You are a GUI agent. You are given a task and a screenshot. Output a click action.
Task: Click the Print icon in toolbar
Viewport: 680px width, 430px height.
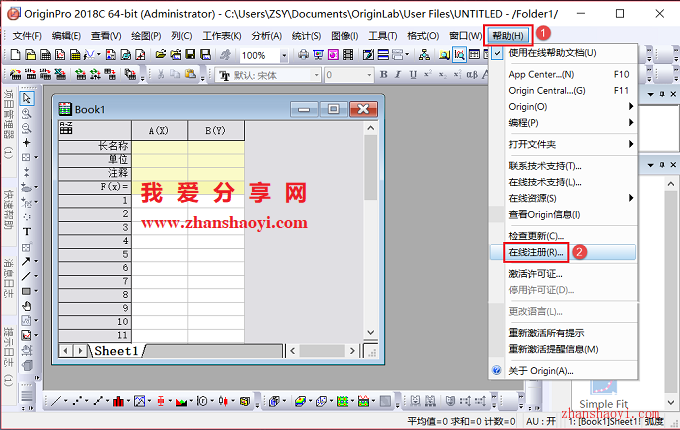click(x=304, y=55)
